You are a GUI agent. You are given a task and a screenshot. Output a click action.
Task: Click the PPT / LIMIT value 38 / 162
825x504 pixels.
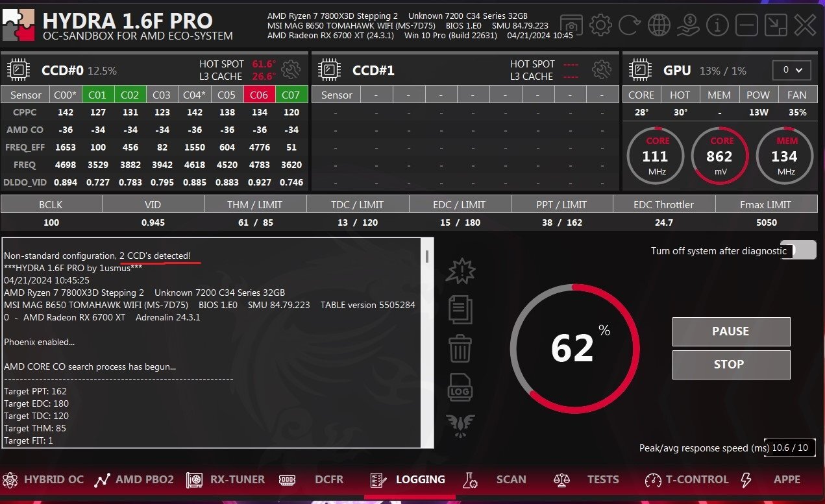tap(562, 222)
